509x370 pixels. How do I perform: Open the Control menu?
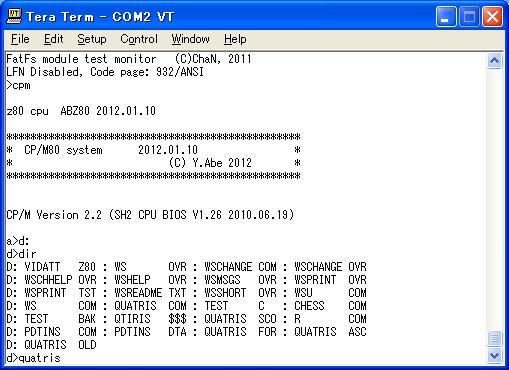point(139,39)
